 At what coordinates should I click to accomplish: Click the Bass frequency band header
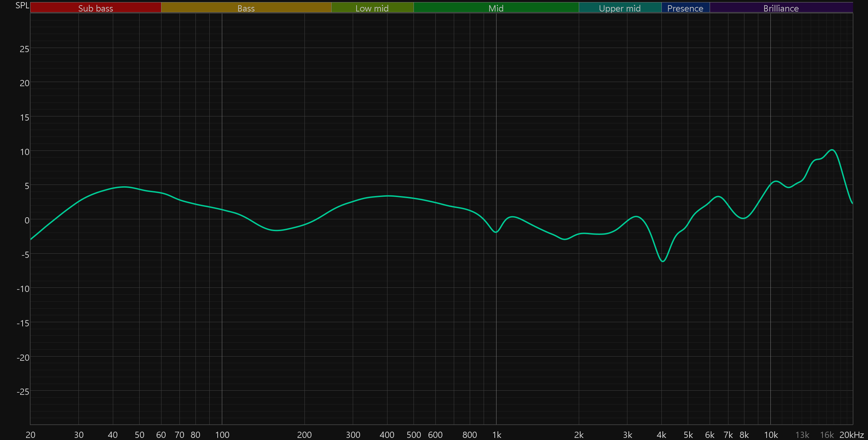point(246,8)
